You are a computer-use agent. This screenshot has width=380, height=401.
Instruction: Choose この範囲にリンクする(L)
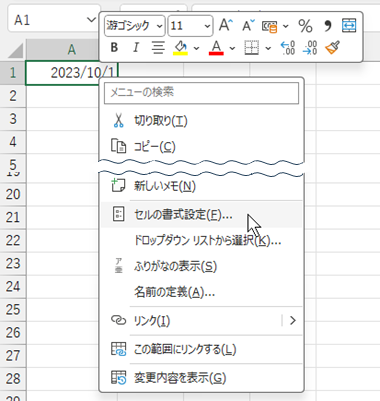[x=201, y=349]
